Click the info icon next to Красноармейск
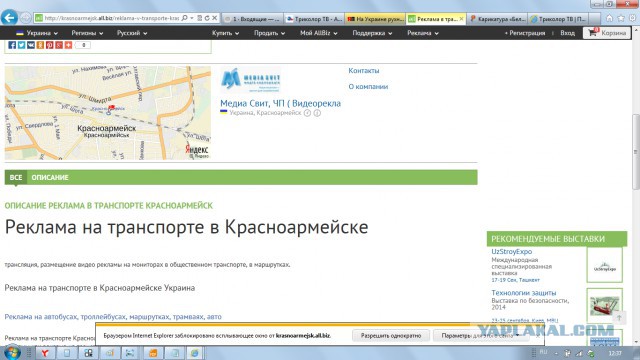Viewport: 640px width, 360px height. tap(317, 113)
